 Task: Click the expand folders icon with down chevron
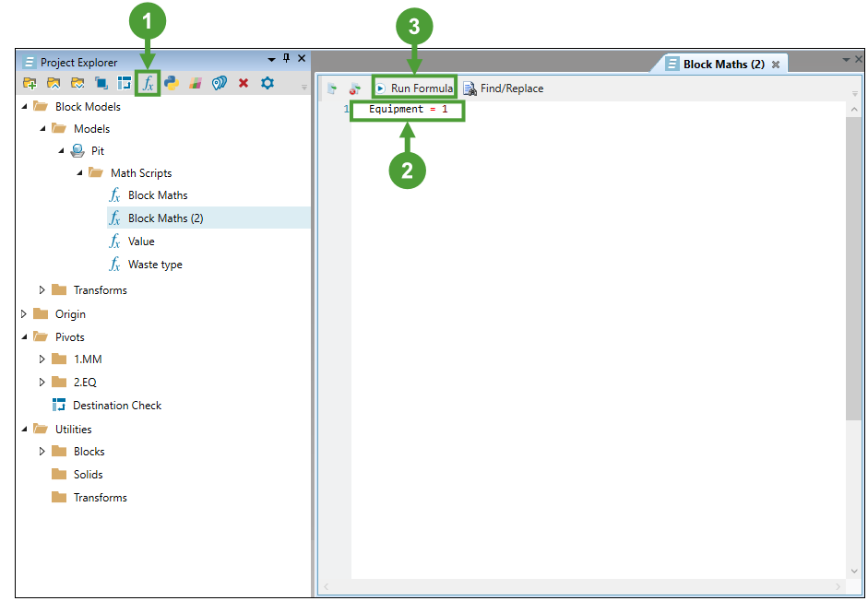pos(77,84)
